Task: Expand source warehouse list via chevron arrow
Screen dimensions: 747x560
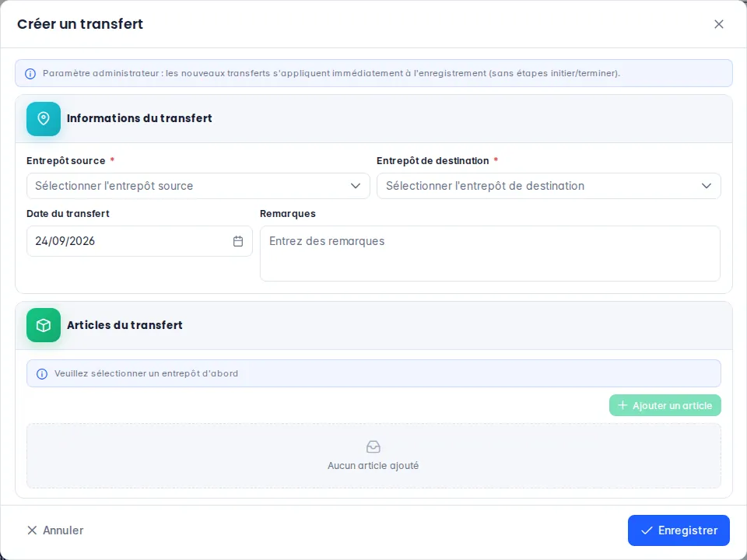Action: click(356, 186)
